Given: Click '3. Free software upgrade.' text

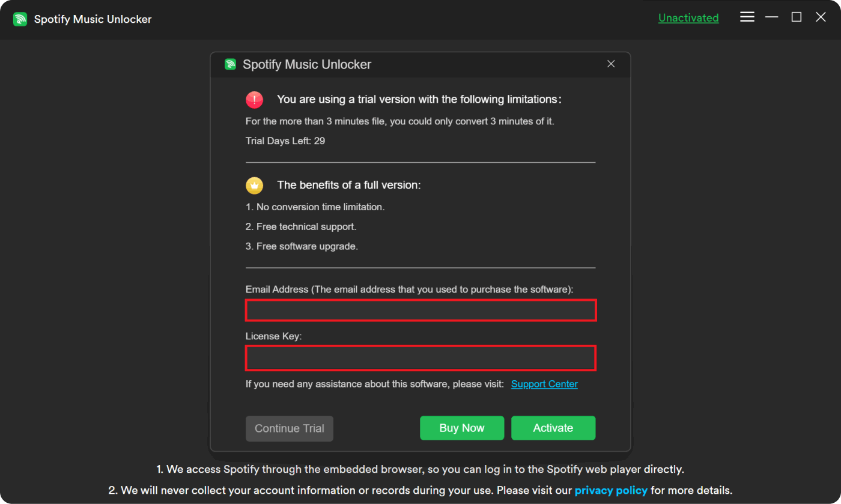Looking at the screenshot, I should pyautogui.click(x=302, y=246).
